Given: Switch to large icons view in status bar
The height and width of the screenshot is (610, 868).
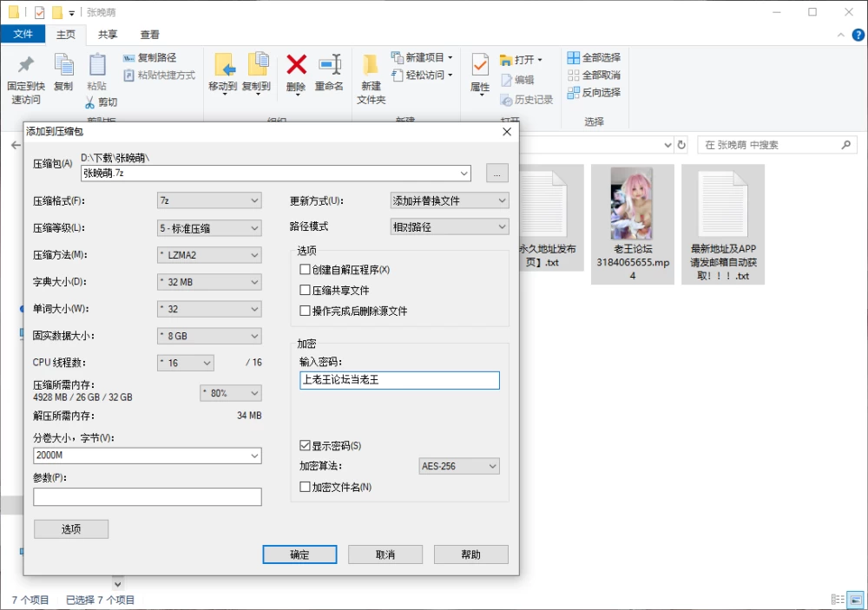Looking at the screenshot, I should coord(856,600).
